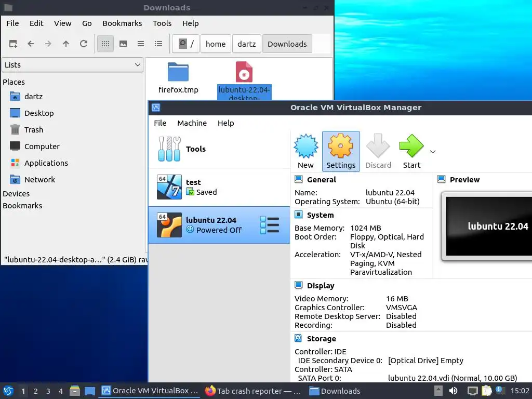Select the test VM in the list

pos(219,187)
